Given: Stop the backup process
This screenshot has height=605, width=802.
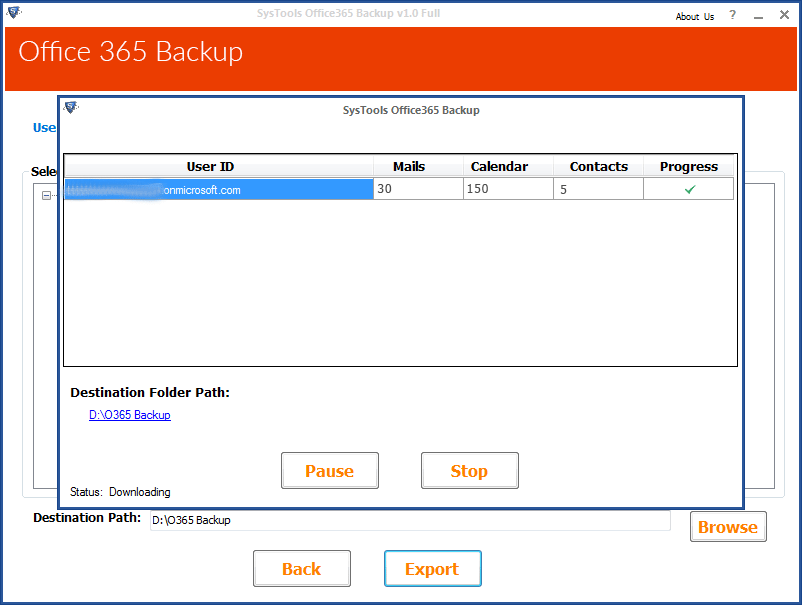Looking at the screenshot, I should (x=469, y=471).
